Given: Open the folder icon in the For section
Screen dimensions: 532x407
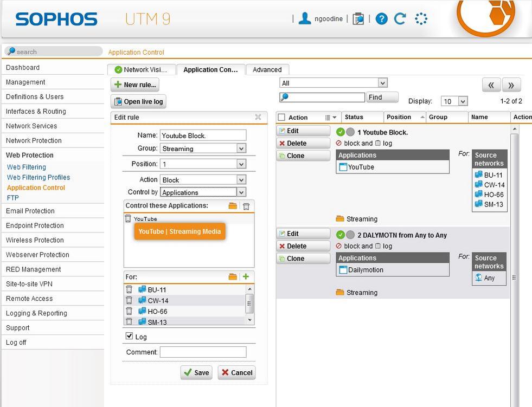Looking at the screenshot, I should [x=233, y=277].
